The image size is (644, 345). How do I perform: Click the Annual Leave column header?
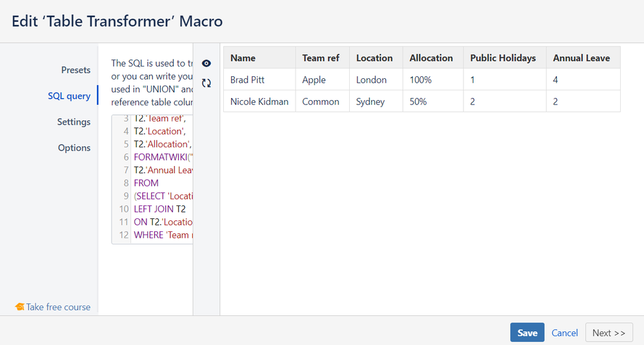pos(581,57)
